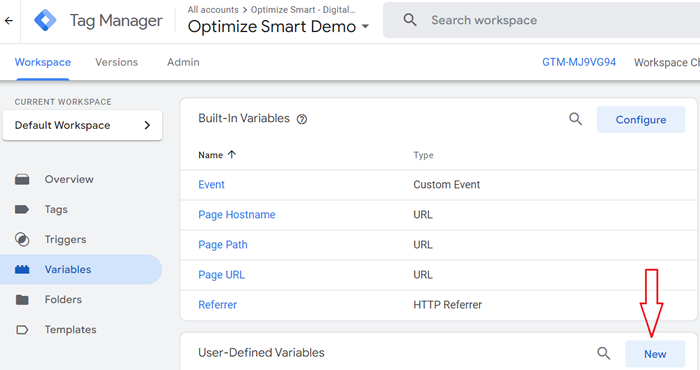Open Templates in the sidebar

tap(71, 330)
